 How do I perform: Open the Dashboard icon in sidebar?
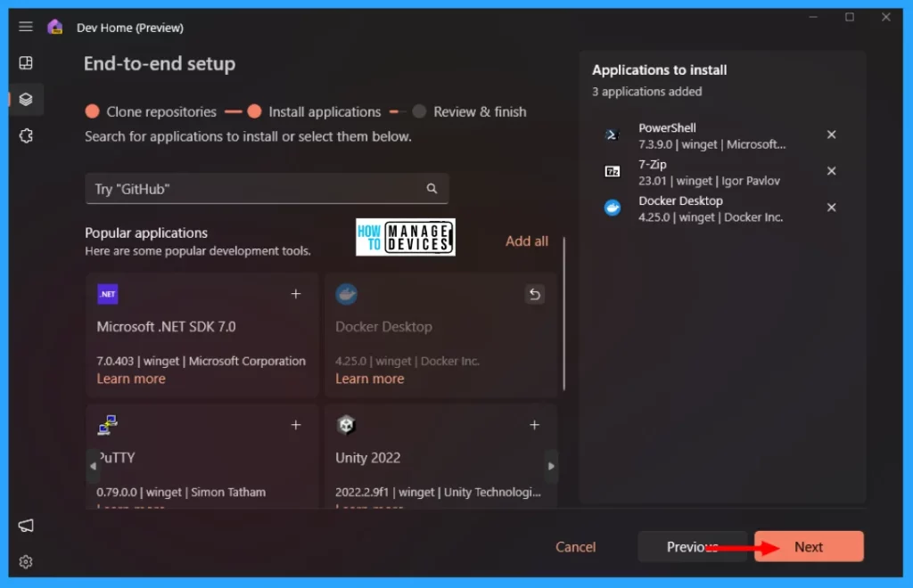[x=26, y=63]
